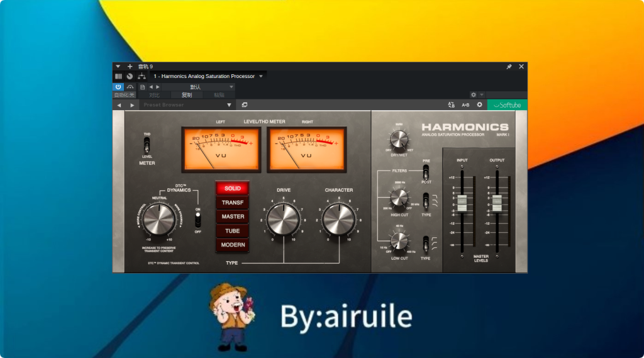Select the SOLID saturation type

[233, 188]
